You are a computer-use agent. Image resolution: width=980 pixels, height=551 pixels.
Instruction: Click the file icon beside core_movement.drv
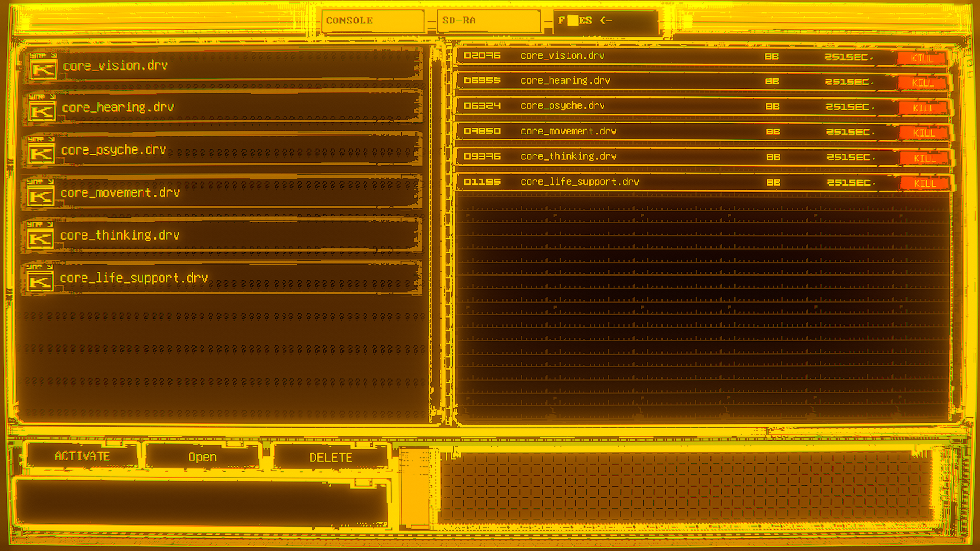tap(41, 197)
